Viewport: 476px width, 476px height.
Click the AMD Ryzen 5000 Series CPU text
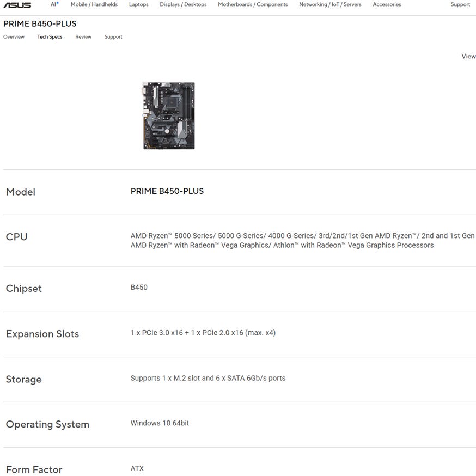(x=302, y=240)
